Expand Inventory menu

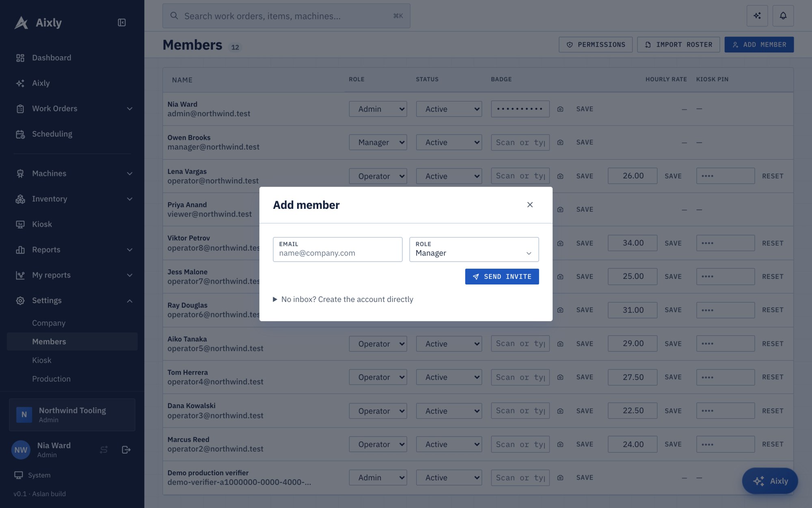pos(72,199)
